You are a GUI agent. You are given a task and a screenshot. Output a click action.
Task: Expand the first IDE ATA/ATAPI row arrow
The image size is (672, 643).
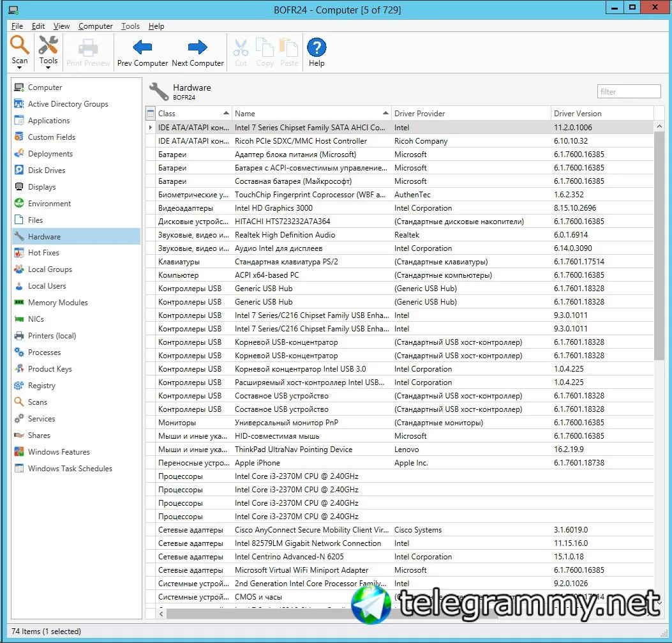pyautogui.click(x=150, y=128)
